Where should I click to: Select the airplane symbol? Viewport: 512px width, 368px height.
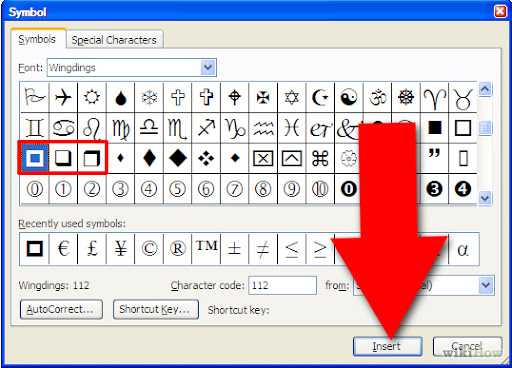tap(63, 98)
